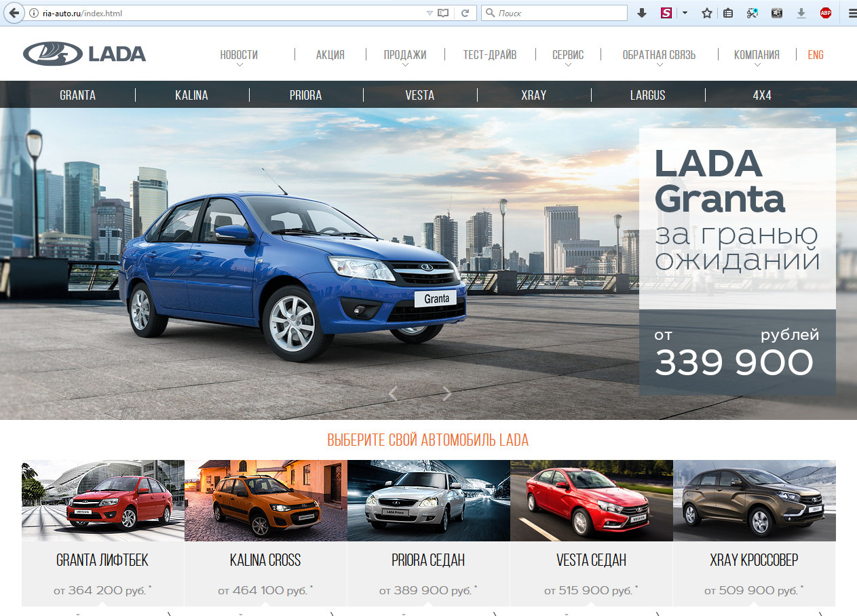This screenshot has width=857, height=616.
Task: Select the XRAY model tab
Action: point(534,95)
